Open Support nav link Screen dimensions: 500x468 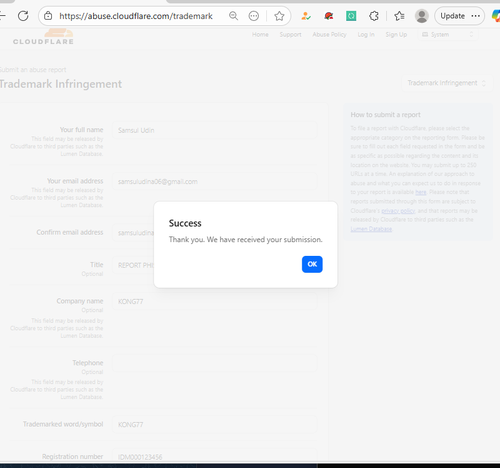290,34
